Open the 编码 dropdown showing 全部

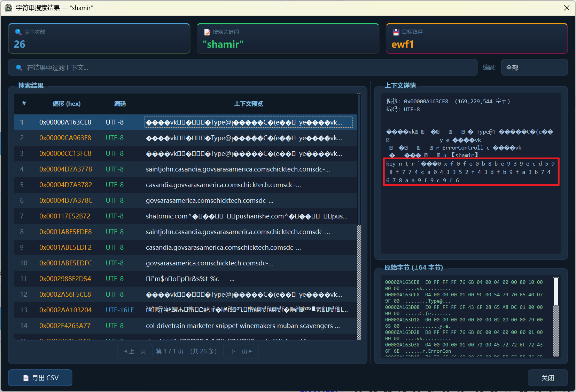point(534,67)
